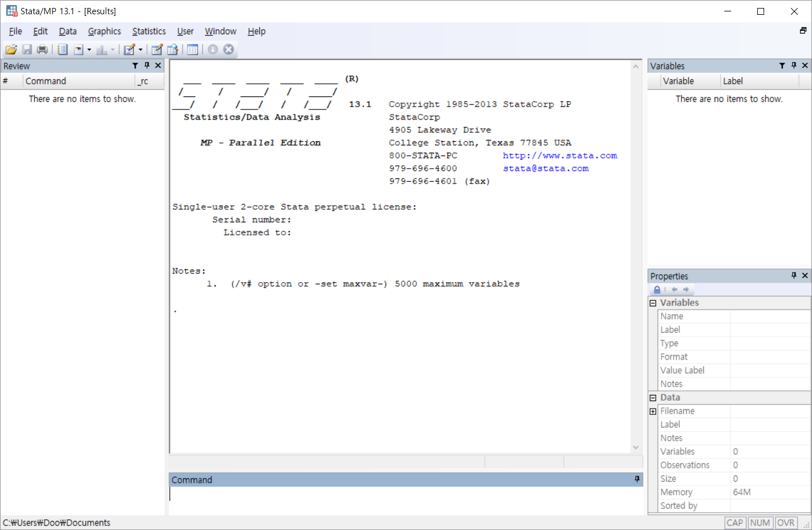Click the Command column header in Review
The width and height of the screenshot is (812, 530).
coord(79,81)
